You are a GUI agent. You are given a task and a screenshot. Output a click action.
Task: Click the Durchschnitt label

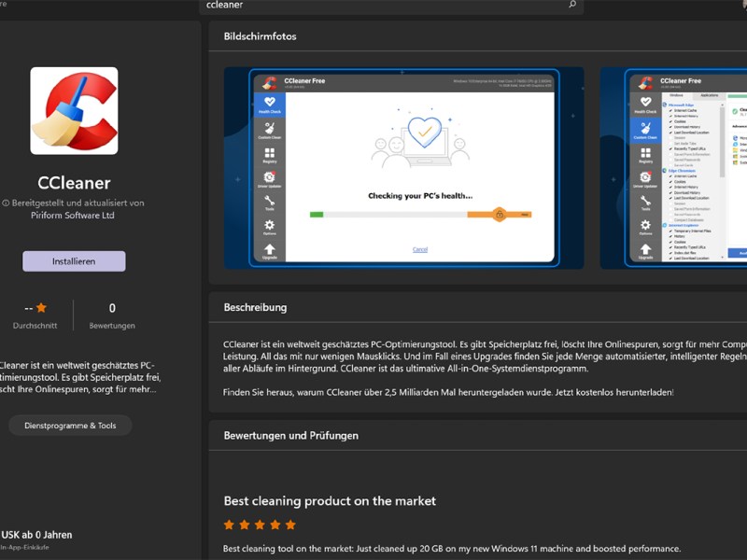(x=35, y=326)
